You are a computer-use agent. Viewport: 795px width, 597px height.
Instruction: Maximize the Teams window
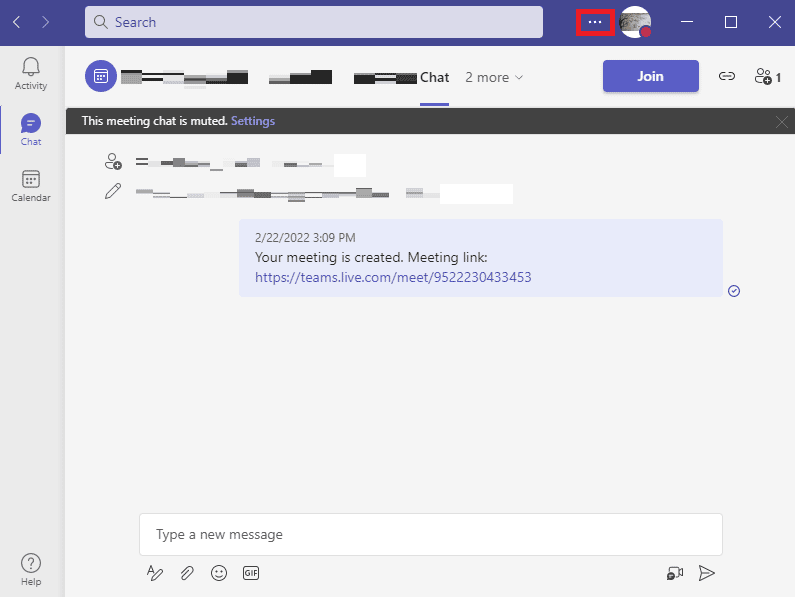tap(731, 22)
